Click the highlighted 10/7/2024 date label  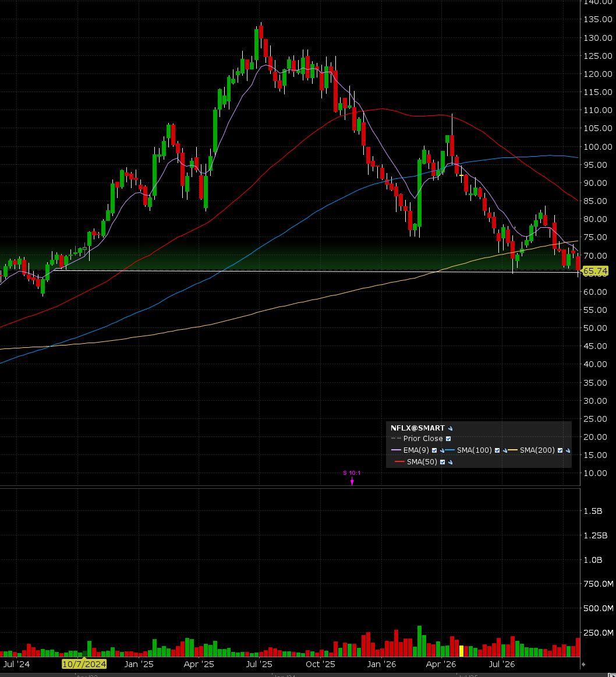[x=84, y=664]
